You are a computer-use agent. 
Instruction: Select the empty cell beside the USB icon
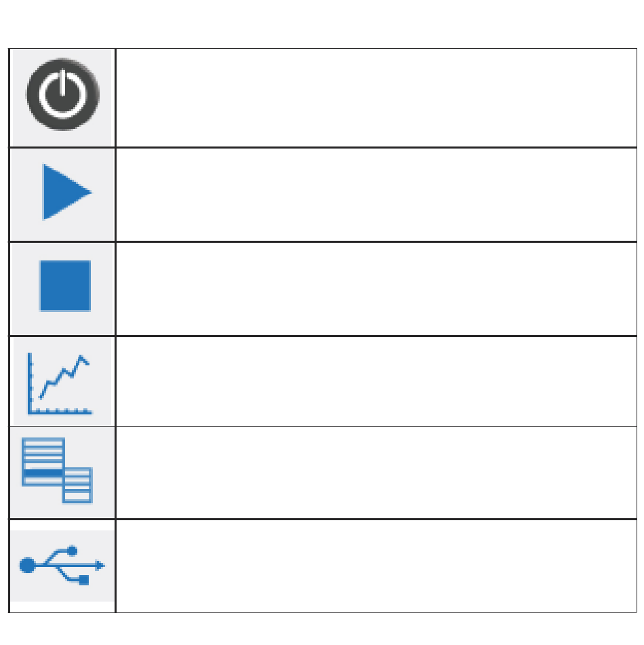coord(376,566)
